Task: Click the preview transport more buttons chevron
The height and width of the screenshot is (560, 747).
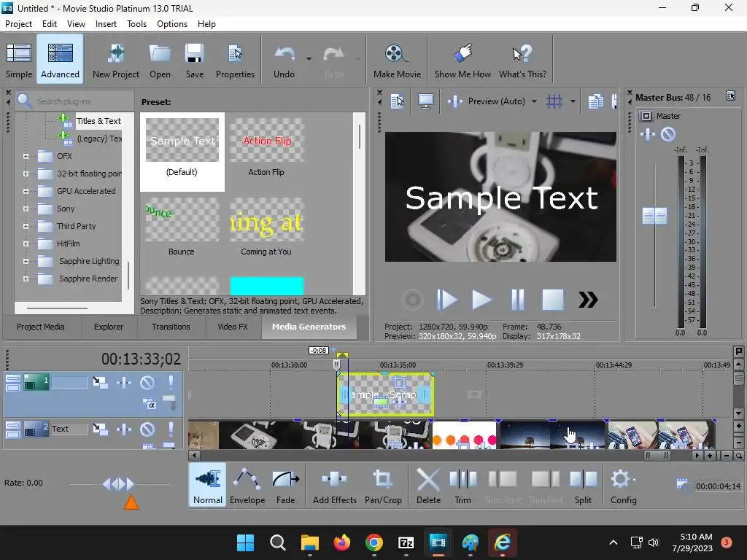Action: click(x=588, y=300)
